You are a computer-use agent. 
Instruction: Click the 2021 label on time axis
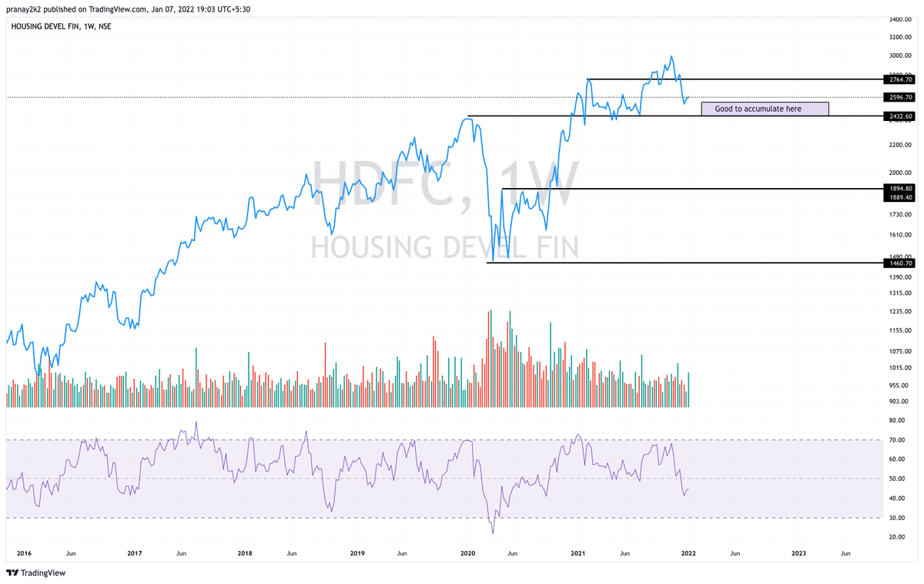(x=578, y=553)
